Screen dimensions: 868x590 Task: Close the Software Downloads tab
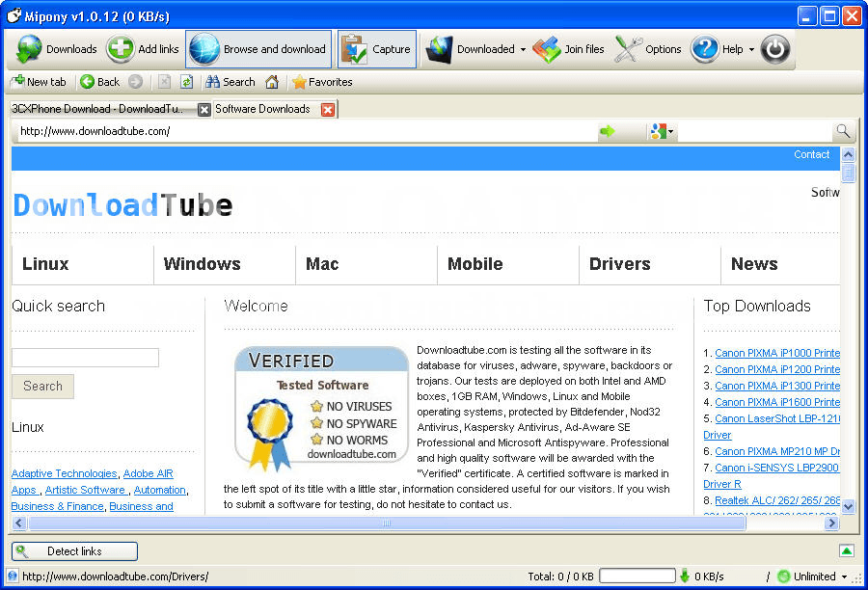click(327, 110)
